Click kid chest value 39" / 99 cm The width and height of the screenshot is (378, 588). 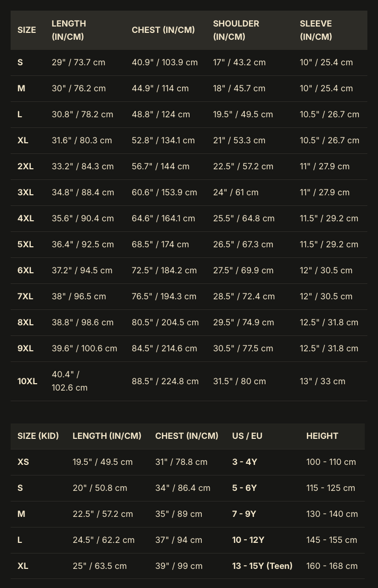[x=178, y=566]
